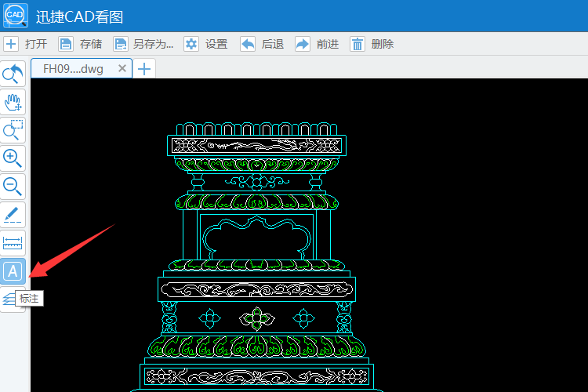This screenshot has height=392, width=588.
Task: Click the zoom out magnifier icon
Action: 13,187
